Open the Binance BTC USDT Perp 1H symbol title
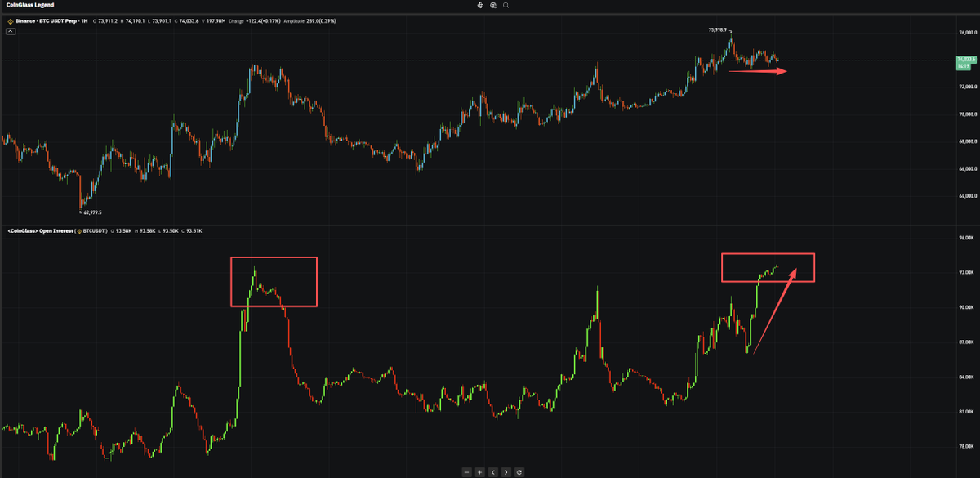Screen dimensions: 980x478 coord(51,21)
